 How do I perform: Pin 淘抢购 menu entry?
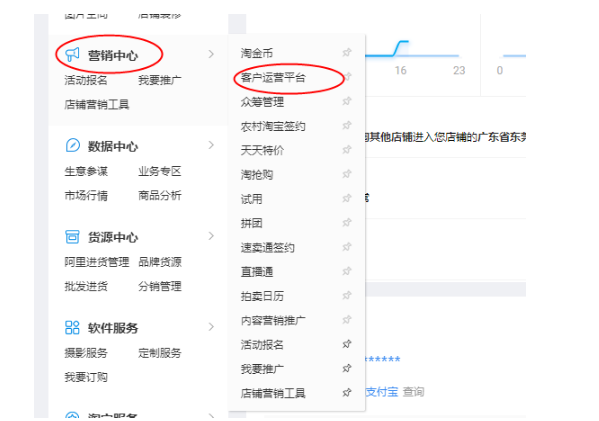click(347, 174)
